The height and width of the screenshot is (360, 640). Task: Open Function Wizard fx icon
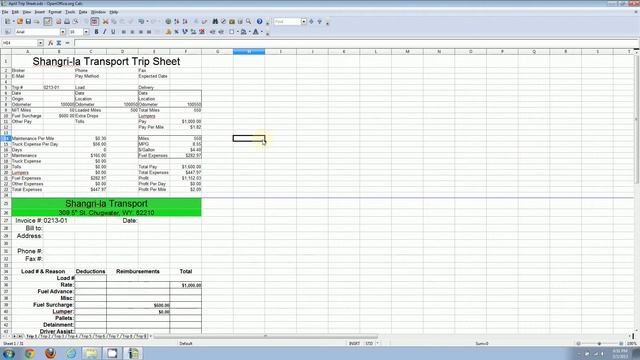point(51,43)
